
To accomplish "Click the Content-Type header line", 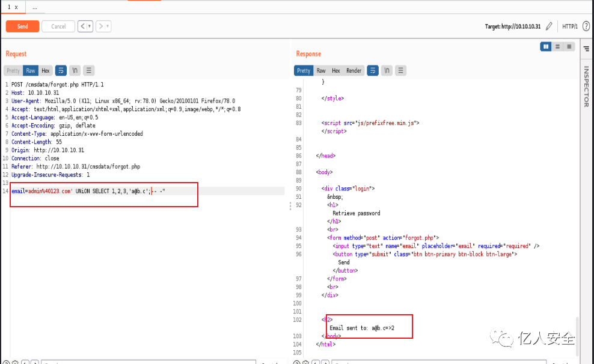I will point(77,134).
